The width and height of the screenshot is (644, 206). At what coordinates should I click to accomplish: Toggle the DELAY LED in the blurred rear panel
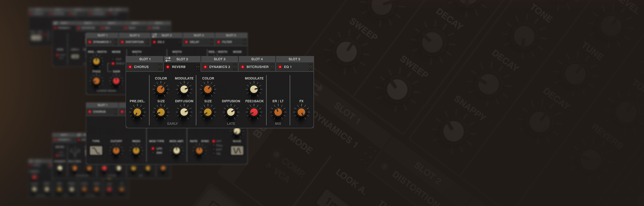pos(186,42)
